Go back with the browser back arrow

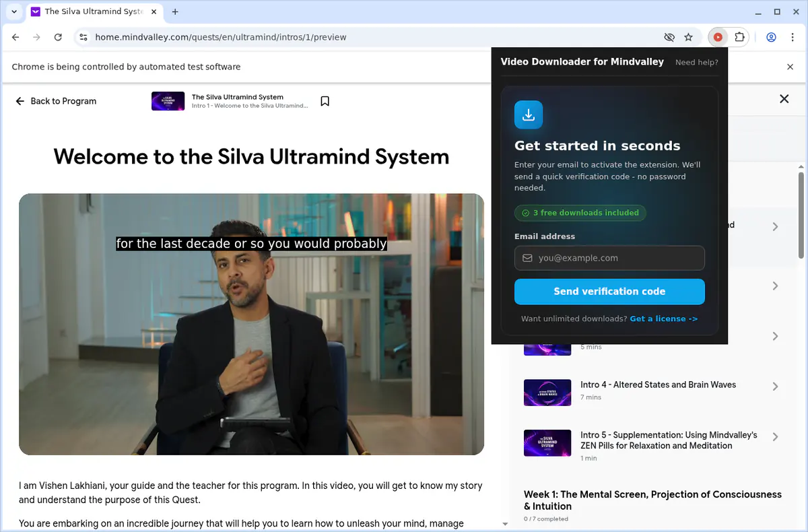(15, 37)
